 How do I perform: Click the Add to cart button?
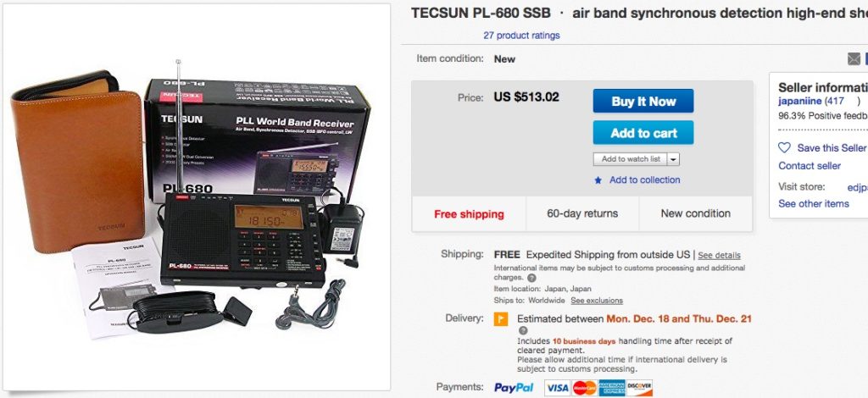[x=643, y=133]
